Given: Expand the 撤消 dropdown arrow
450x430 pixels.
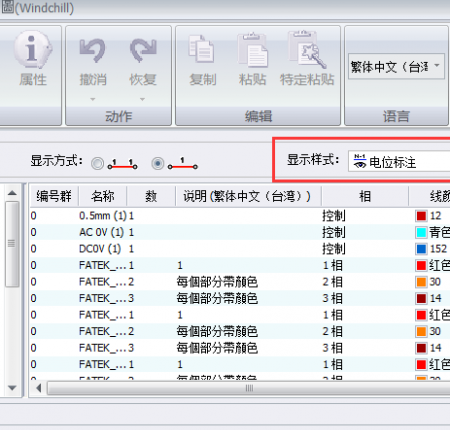Looking at the screenshot, I should pos(93,99).
